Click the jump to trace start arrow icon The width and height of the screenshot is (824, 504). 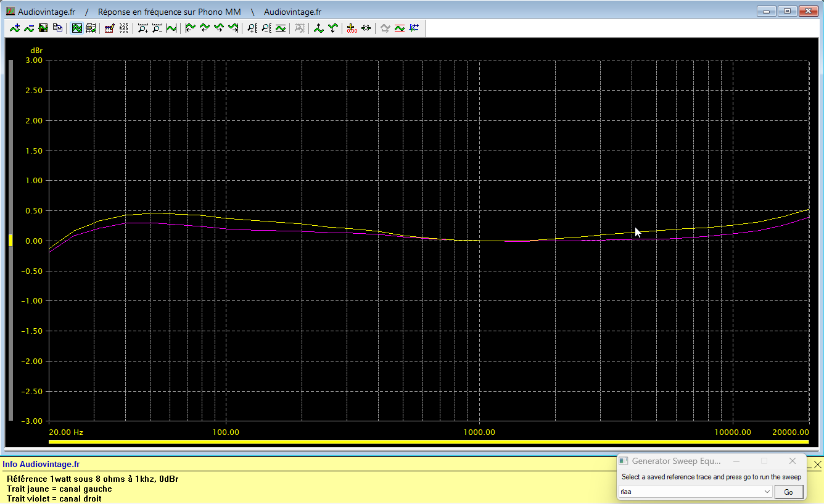(x=190, y=28)
